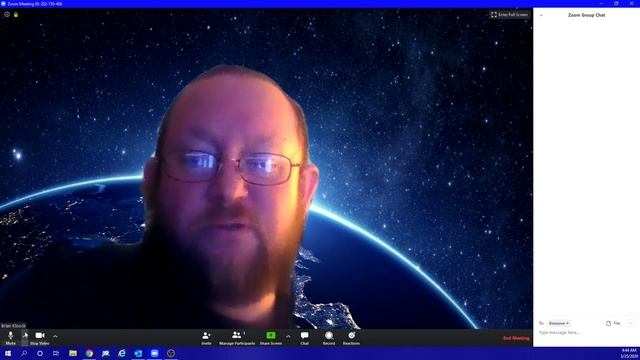Click the green Share Screen button

[x=271, y=338]
